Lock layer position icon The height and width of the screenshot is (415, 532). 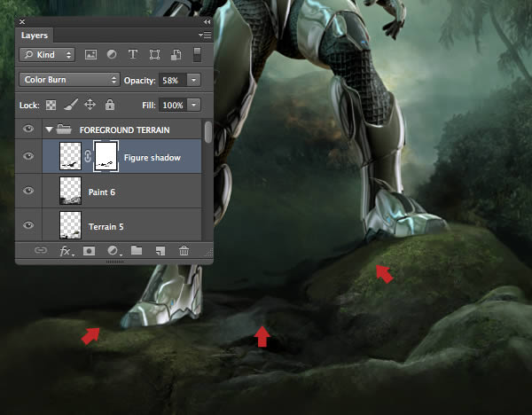(x=90, y=105)
